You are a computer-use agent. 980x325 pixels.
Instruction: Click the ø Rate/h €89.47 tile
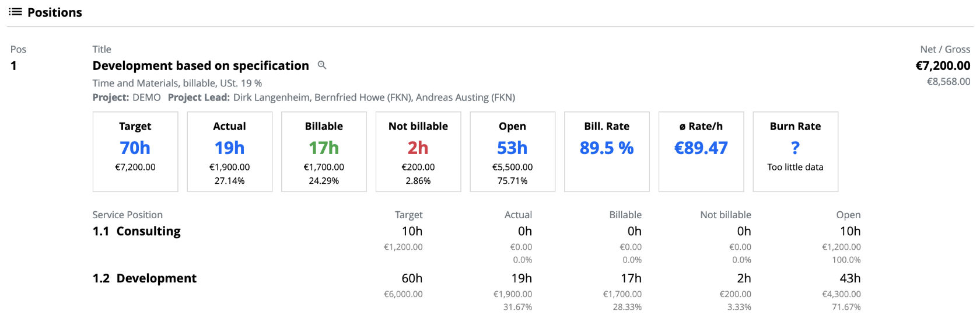tap(701, 152)
